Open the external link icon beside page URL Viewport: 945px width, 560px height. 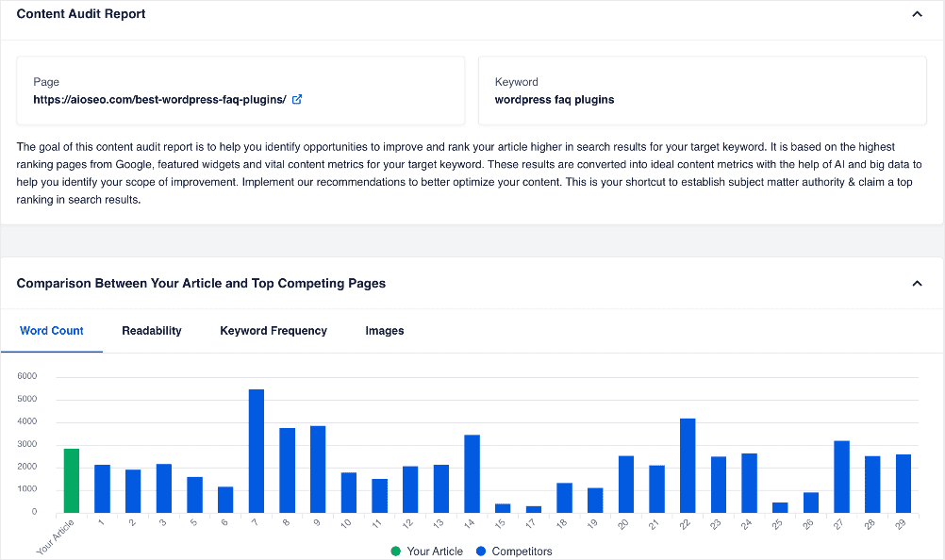[297, 99]
